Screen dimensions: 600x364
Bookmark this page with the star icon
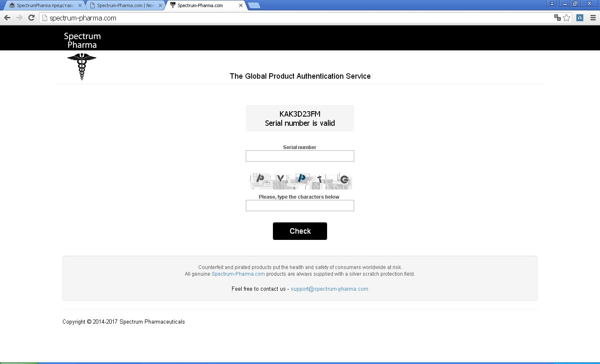coord(567,17)
